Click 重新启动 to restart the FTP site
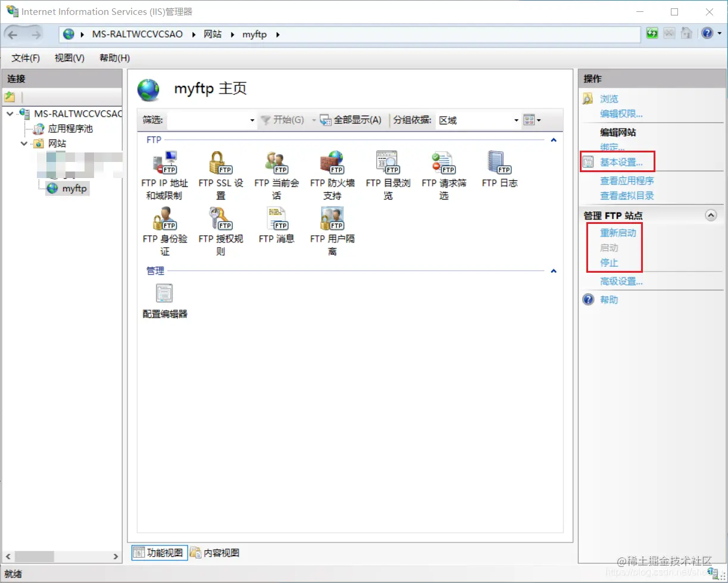This screenshot has width=728, height=583. 618,233
